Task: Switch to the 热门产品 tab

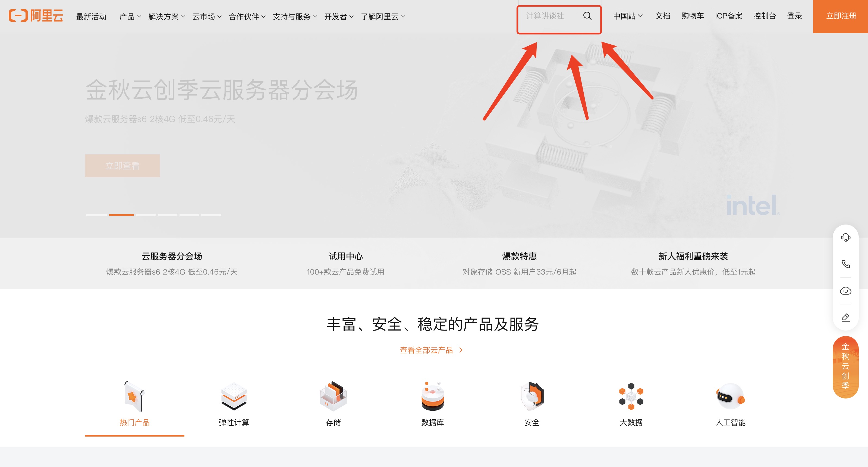Action: (134, 422)
